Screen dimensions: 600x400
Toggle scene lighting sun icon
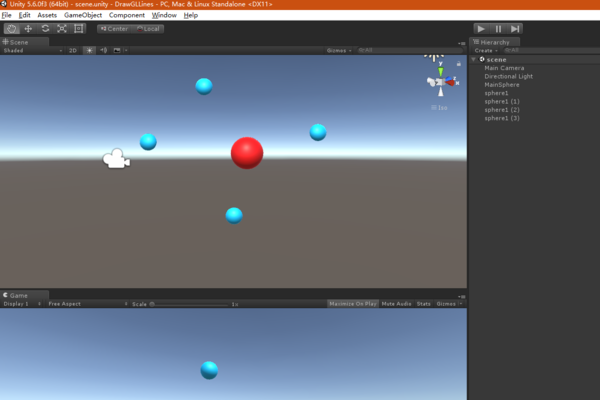pyautogui.click(x=88, y=49)
